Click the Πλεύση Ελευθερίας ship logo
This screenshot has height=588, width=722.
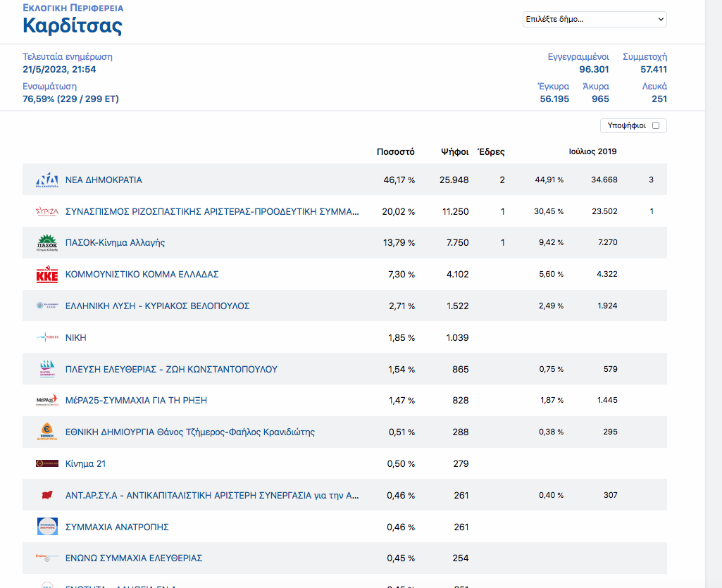point(47,369)
